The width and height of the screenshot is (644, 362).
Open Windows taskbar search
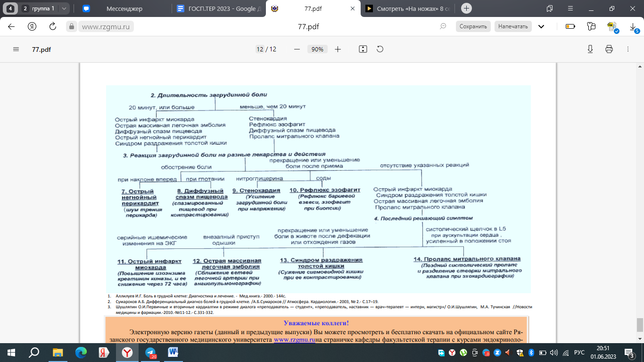pos(34,352)
